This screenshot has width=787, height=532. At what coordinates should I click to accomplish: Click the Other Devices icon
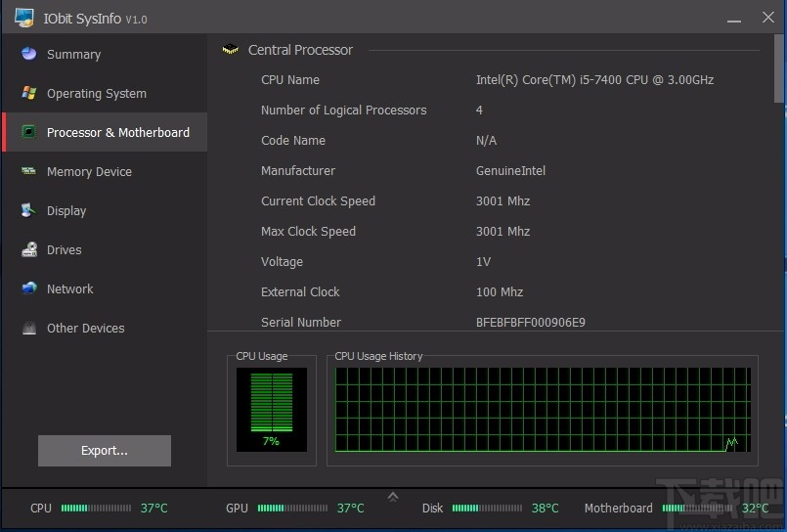coord(29,328)
